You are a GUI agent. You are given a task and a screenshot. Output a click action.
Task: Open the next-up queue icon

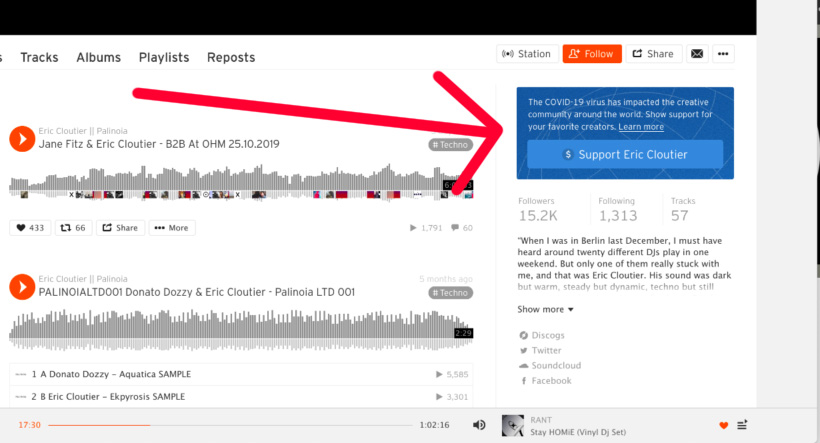(x=742, y=425)
